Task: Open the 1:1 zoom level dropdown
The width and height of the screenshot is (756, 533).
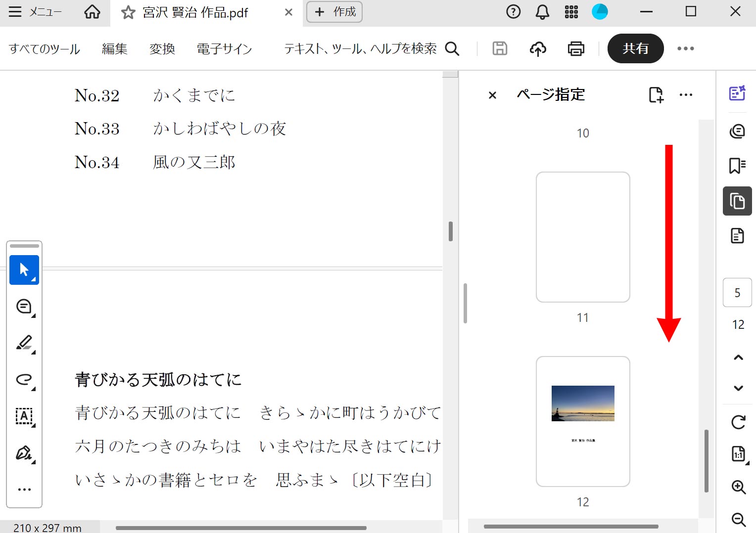Action: (x=737, y=454)
